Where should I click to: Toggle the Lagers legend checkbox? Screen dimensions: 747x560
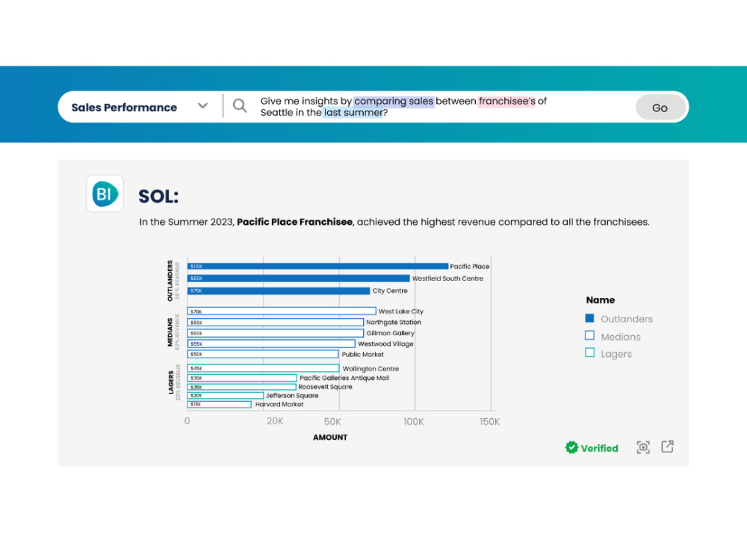pos(589,352)
